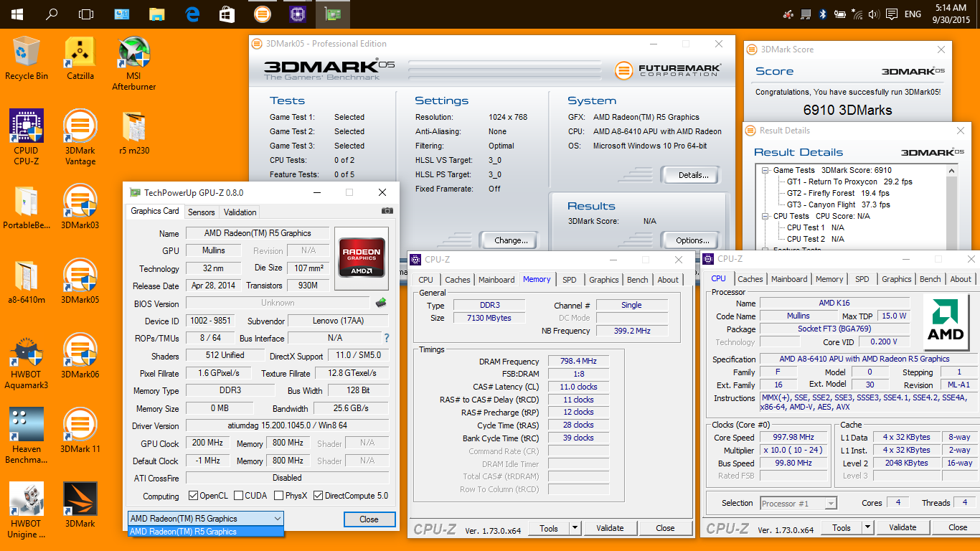Open Mainboard tab in Memory CPU-Z window

pyautogui.click(x=496, y=280)
